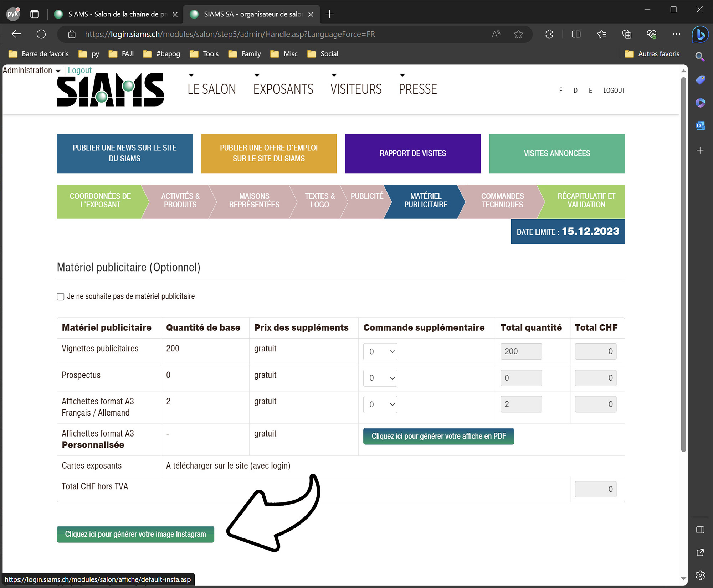Expand VISITEURS menu

tap(356, 89)
